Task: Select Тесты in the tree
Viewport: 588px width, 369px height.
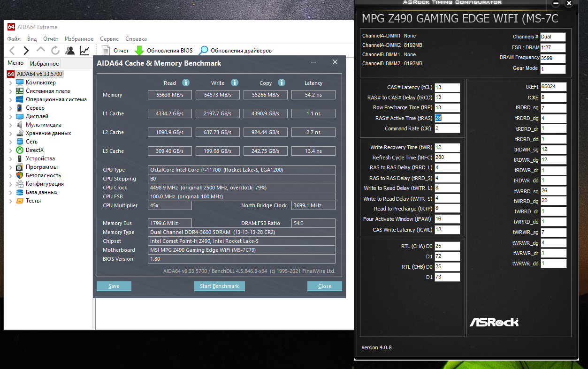Action: (33, 201)
